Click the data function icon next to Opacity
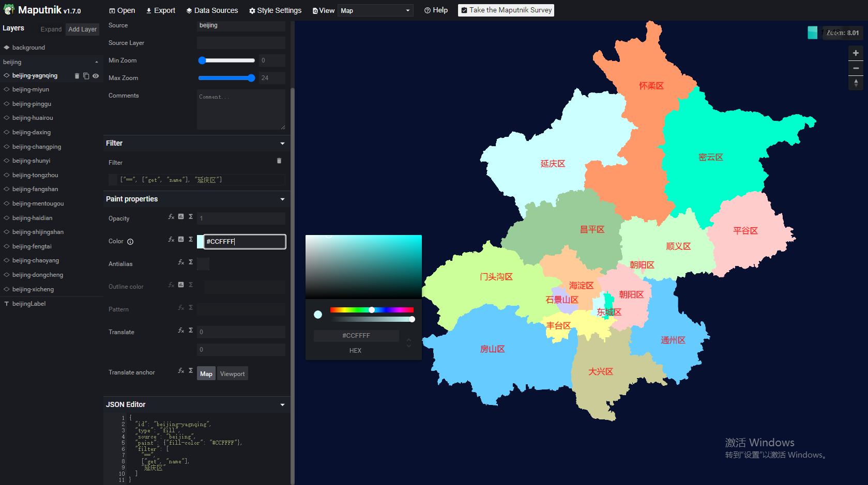 tap(180, 216)
